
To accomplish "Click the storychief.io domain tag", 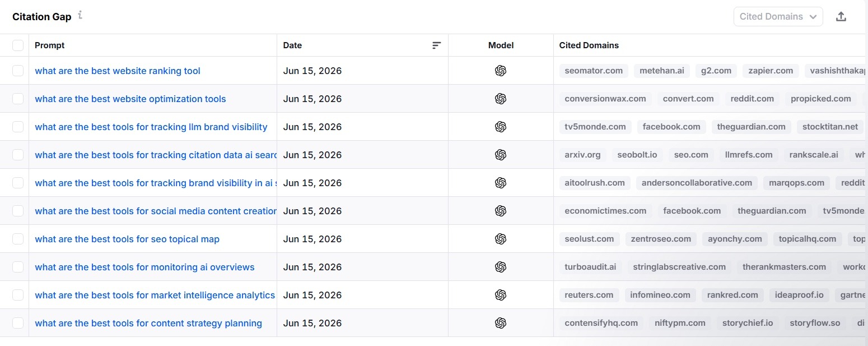I will 748,323.
